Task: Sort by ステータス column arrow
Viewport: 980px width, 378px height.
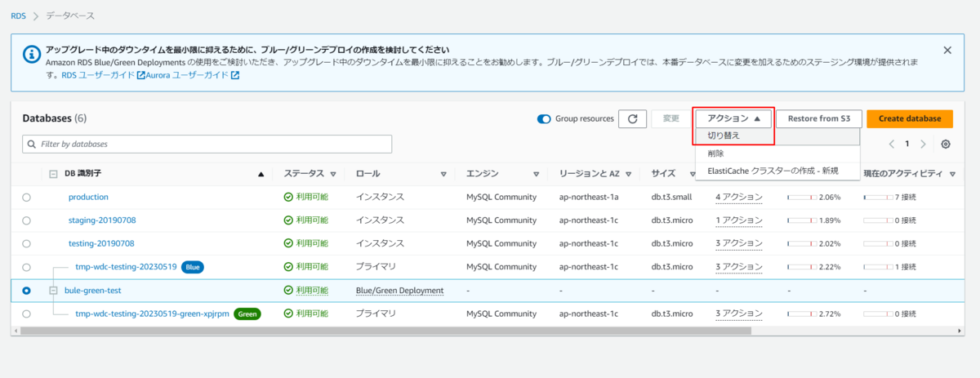Action: [x=333, y=174]
